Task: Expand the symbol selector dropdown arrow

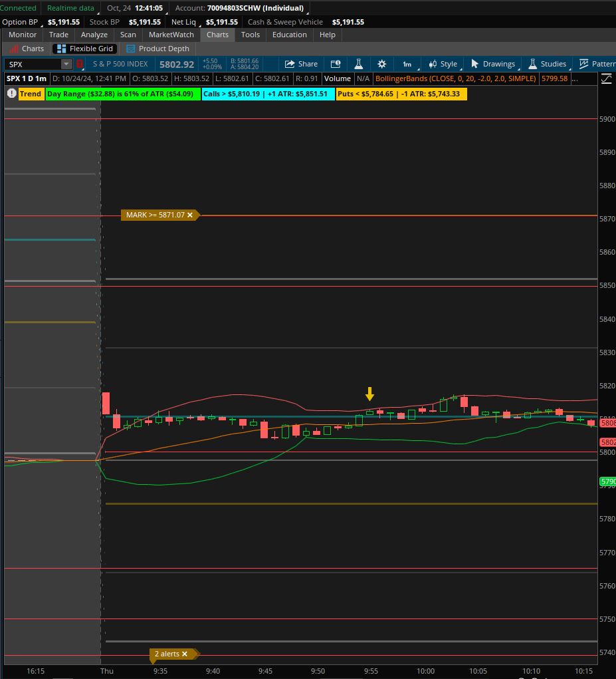Action: point(66,64)
